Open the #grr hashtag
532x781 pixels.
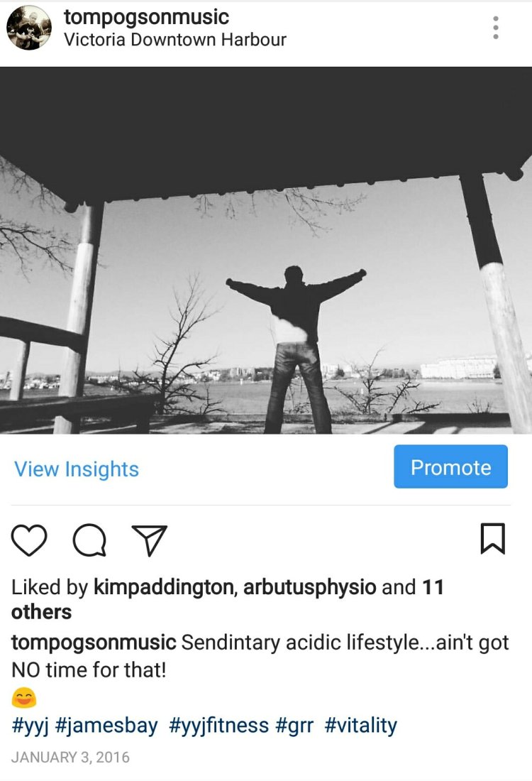point(294,726)
